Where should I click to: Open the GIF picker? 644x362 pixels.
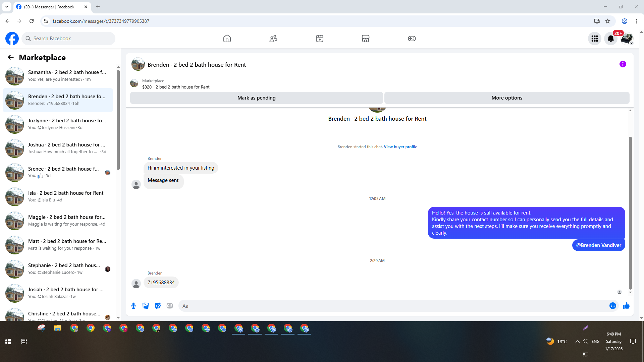[170, 306]
